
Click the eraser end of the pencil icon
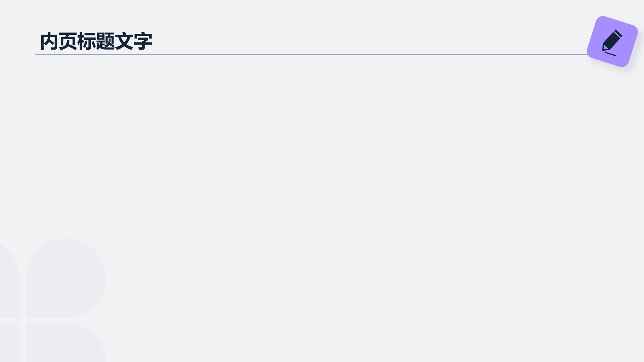pyautogui.click(x=618, y=34)
